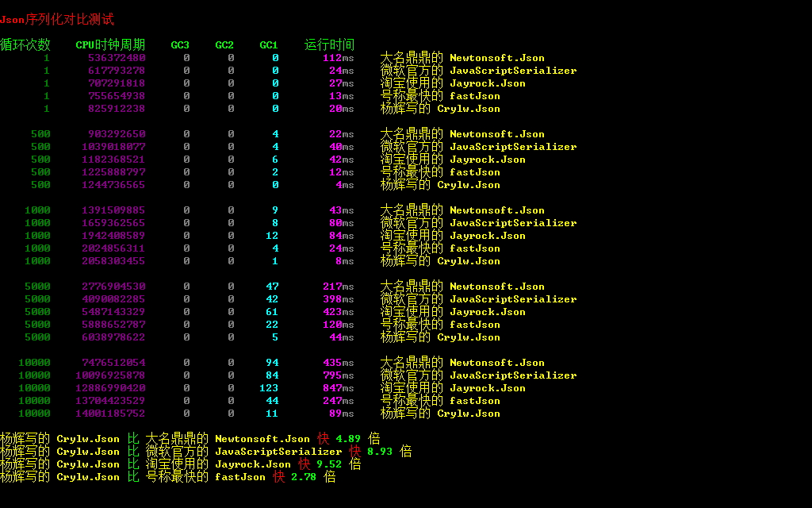This screenshot has width=812, height=508.
Task: Select the run time '80ms'
Action: coord(341,223)
